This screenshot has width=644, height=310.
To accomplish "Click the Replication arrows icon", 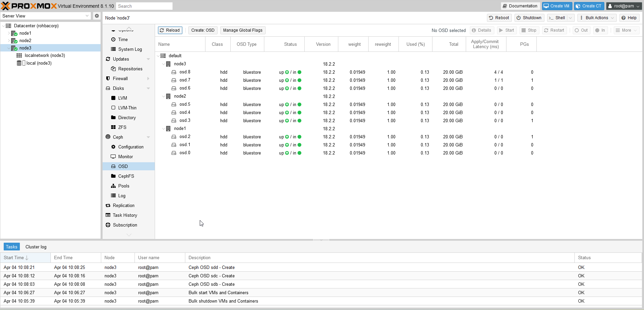I will tap(108, 205).
